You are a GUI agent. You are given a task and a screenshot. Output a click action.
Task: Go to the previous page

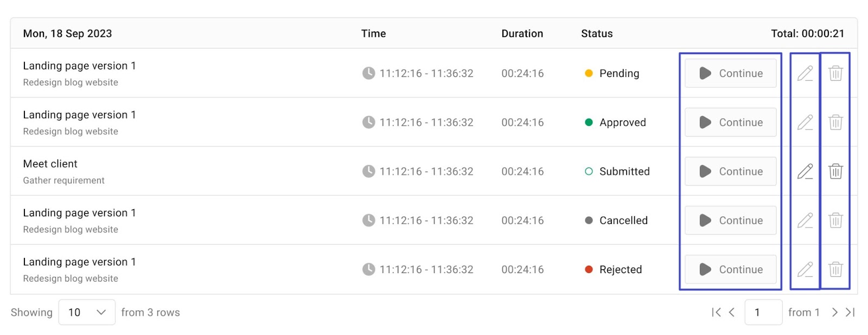coord(732,312)
